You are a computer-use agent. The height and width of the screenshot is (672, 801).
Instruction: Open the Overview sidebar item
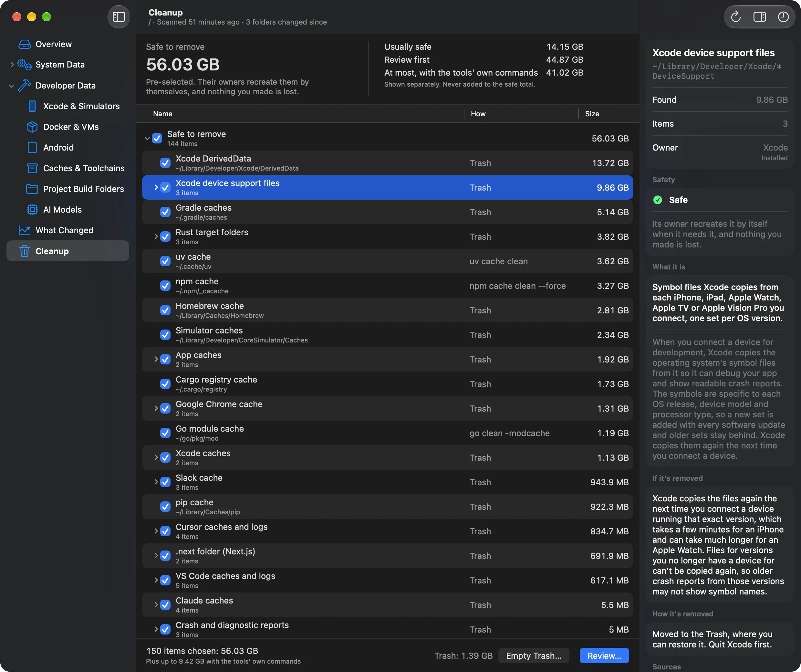coord(68,44)
